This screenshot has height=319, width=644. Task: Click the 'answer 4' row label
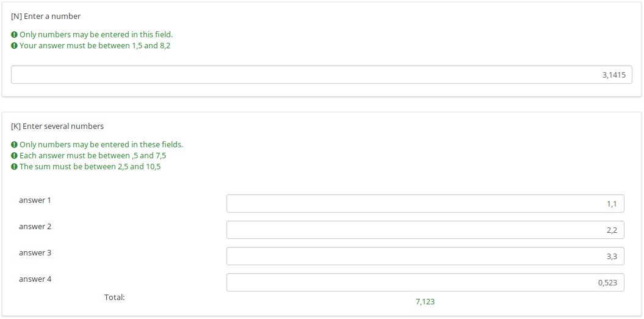click(x=35, y=279)
